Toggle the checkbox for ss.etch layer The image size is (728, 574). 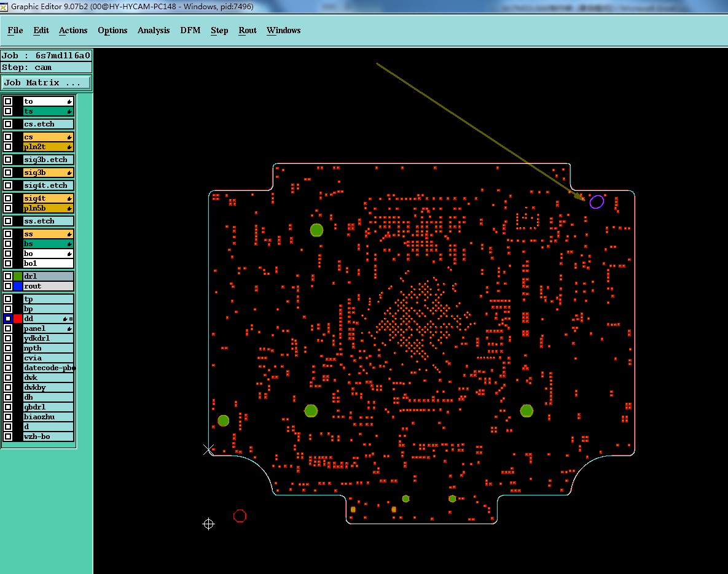pos(8,221)
